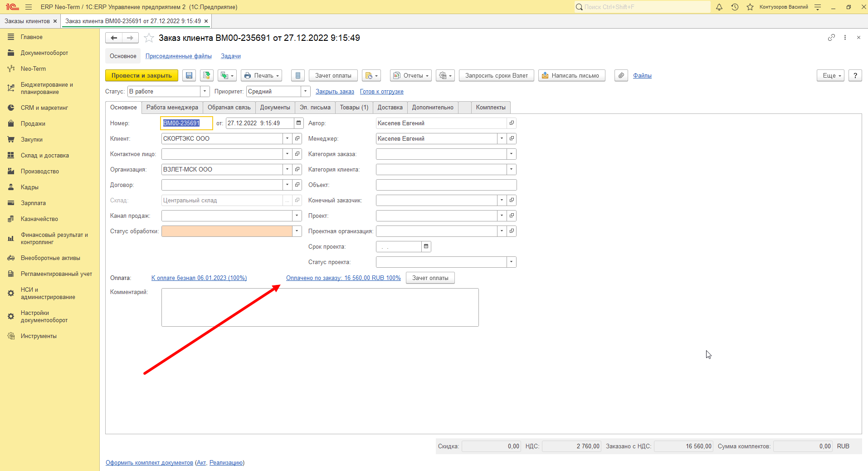
Task: Open Оплачено по заказу link
Action: coord(343,278)
